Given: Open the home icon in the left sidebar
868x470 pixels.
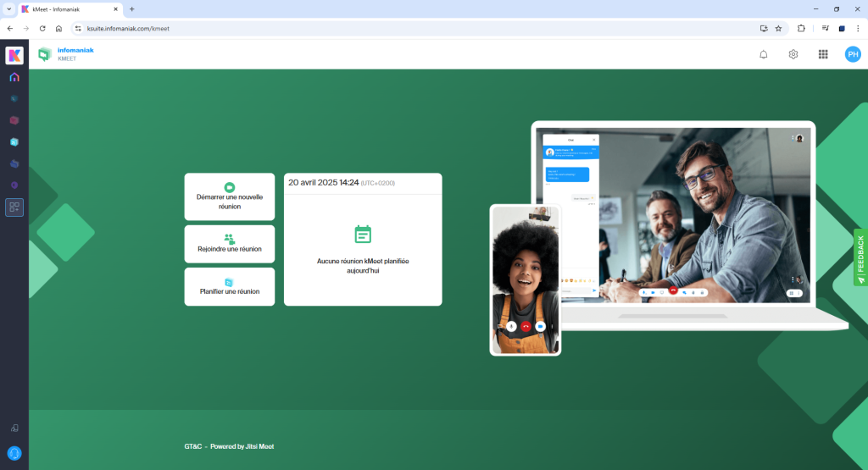Looking at the screenshot, I should pos(14,77).
